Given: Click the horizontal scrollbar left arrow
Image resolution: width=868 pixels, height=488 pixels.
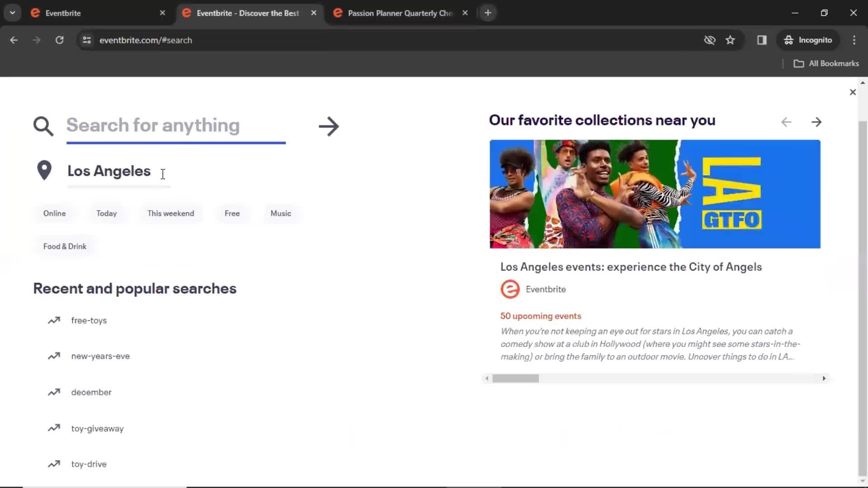Looking at the screenshot, I should point(486,378).
